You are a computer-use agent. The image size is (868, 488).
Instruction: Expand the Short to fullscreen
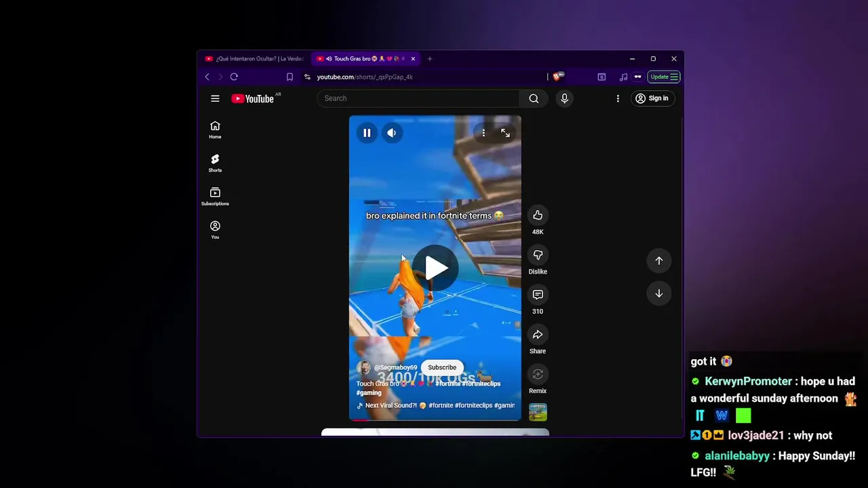point(505,133)
